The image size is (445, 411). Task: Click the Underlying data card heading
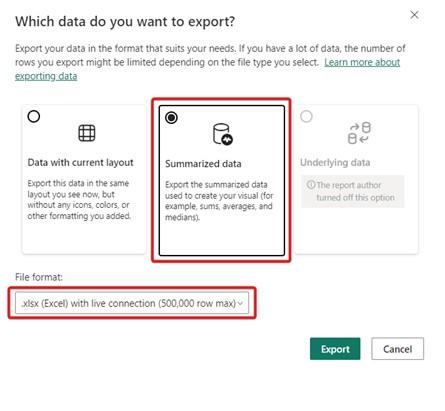pyautogui.click(x=335, y=162)
